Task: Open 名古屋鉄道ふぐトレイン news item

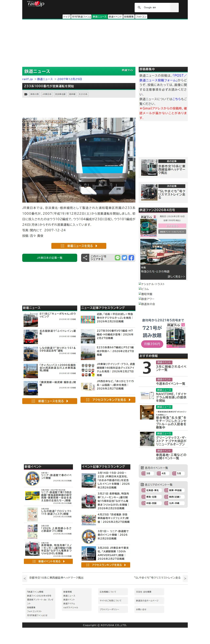Action: coord(50,337)
